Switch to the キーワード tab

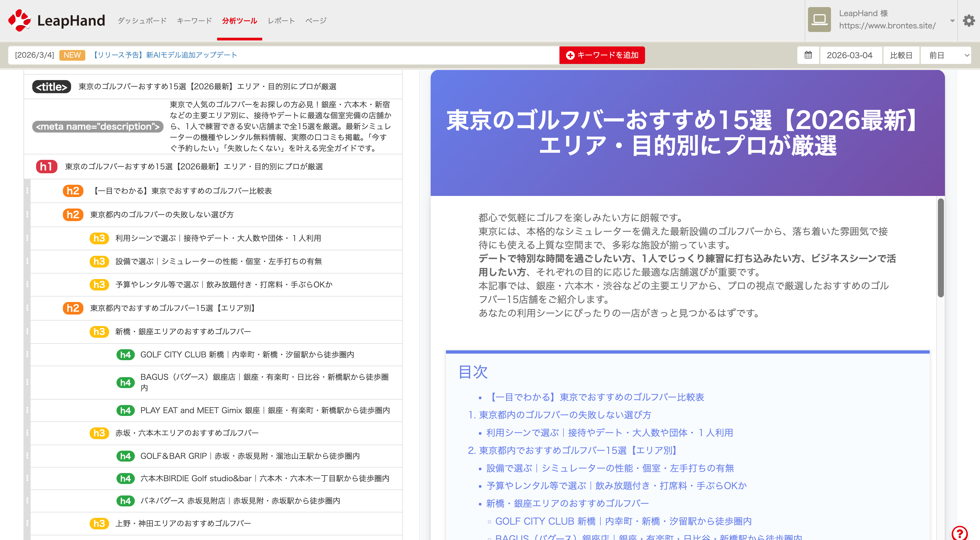pos(194,20)
